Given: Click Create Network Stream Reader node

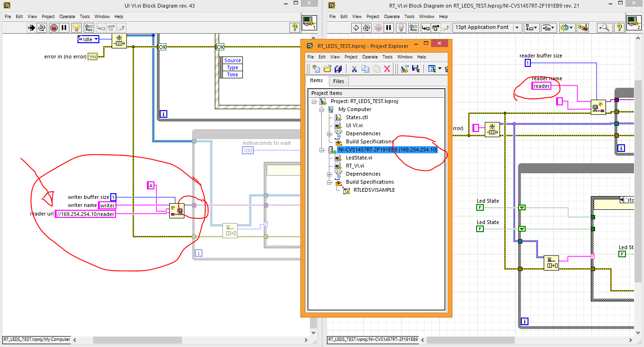Looking at the screenshot, I should pyautogui.click(x=598, y=107).
